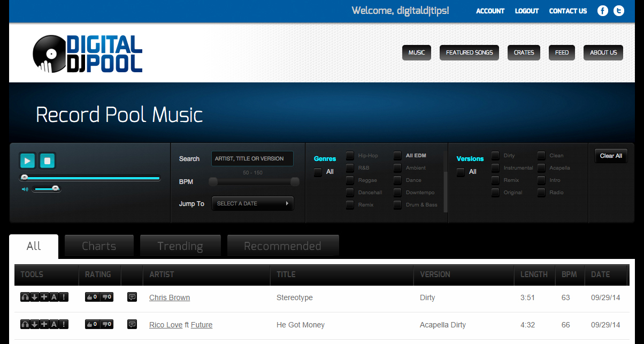The height and width of the screenshot is (344, 644).
Task: Open the Crates menu item
Action: [x=524, y=52]
